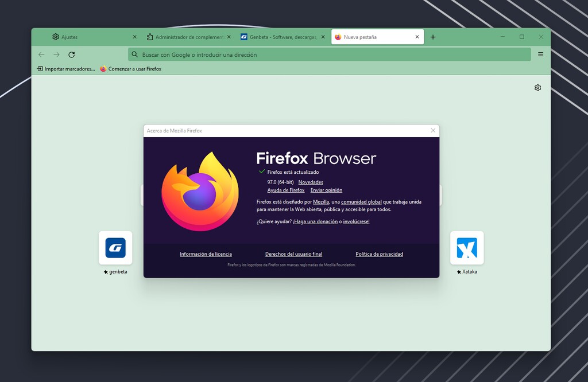Click the forward navigation arrow
The width and height of the screenshot is (588, 382).
(56, 54)
